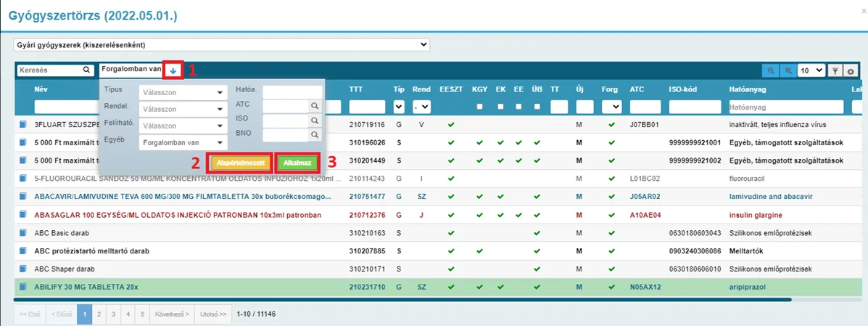
Task: Open the Gyári gyógyszerek dropdown
Action: (x=221, y=44)
